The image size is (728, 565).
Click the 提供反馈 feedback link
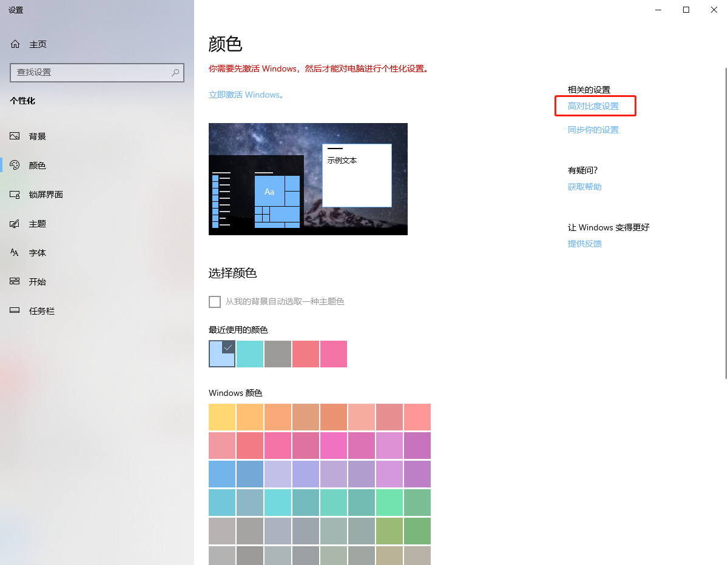point(584,243)
